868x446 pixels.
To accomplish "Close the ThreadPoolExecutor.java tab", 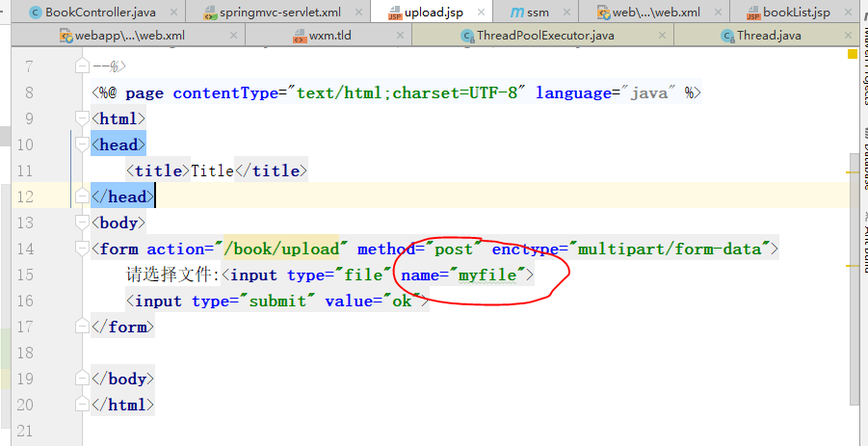I will [662, 36].
